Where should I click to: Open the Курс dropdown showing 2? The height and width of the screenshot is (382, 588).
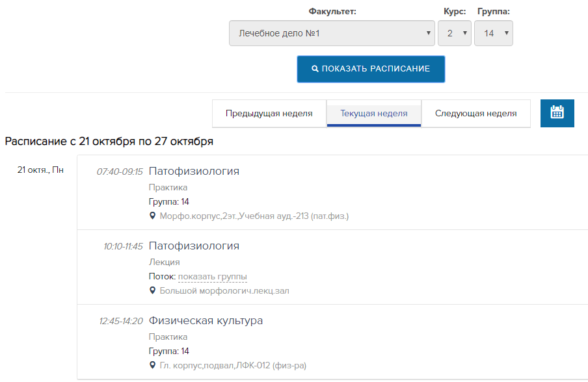point(455,33)
